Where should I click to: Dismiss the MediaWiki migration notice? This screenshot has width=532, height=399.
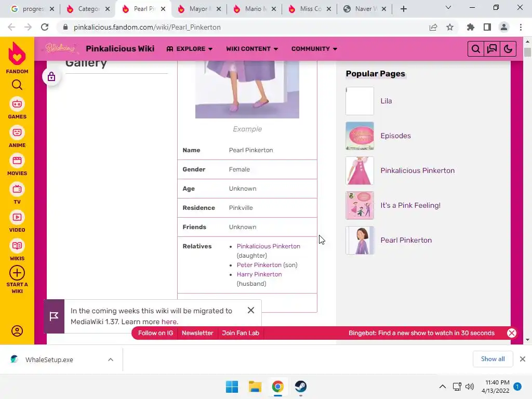pyautogui.click(x=251, y=310)
